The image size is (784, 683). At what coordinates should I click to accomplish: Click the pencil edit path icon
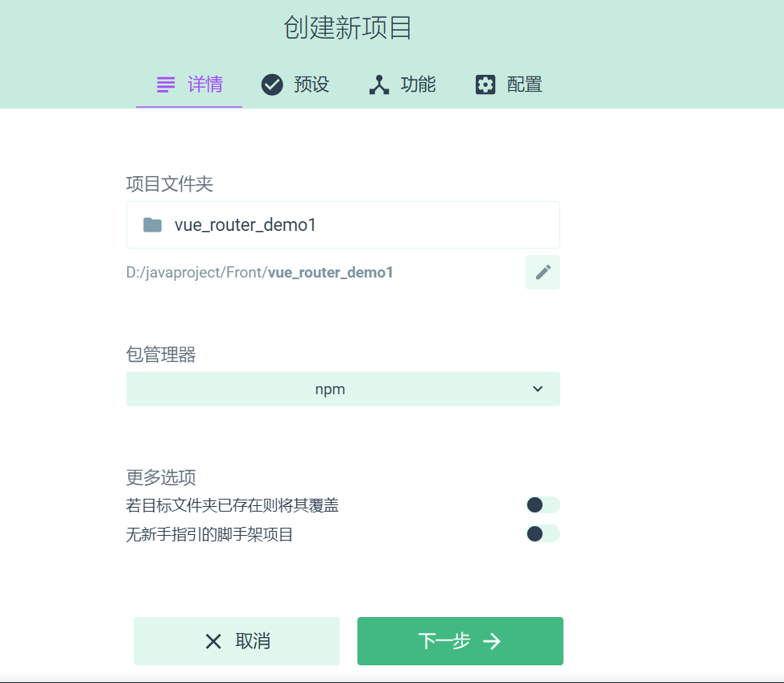coord(543,272)
